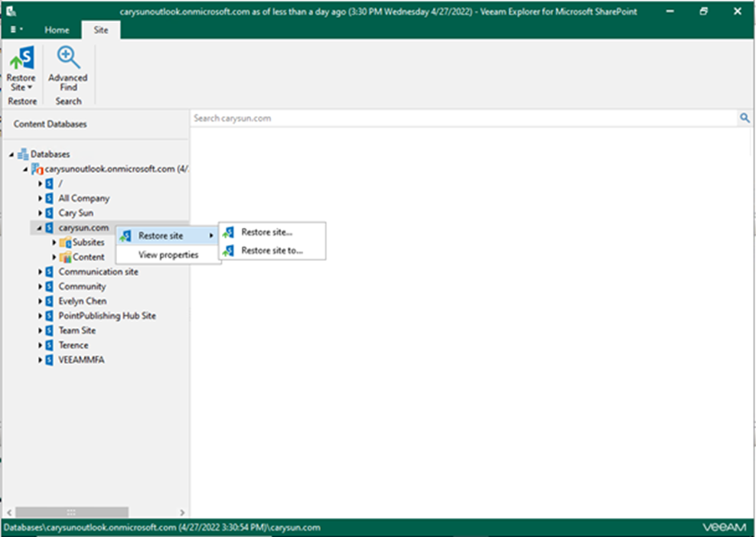Open the main application menu dropdown
The image size is (756, 537).
(x=16, y=29)
